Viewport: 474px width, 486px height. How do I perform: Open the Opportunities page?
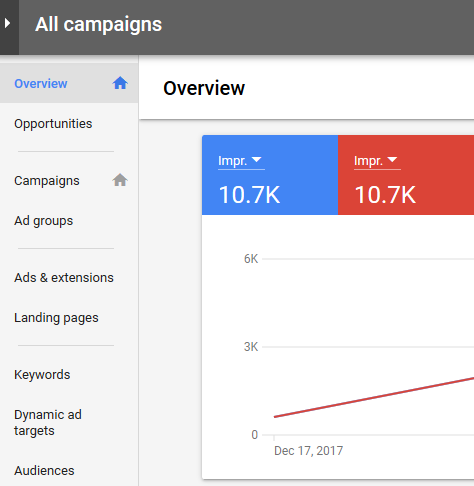tap(53, 124)
